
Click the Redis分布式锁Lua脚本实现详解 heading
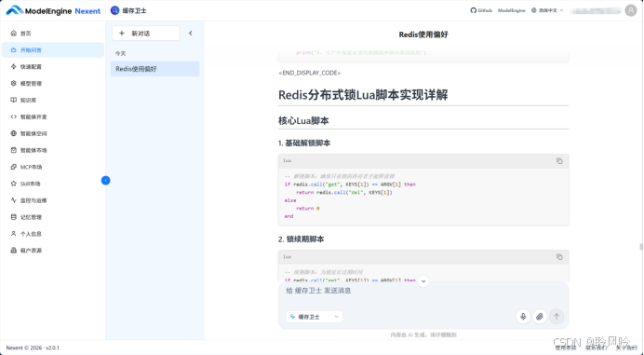[x=363, y=95]
